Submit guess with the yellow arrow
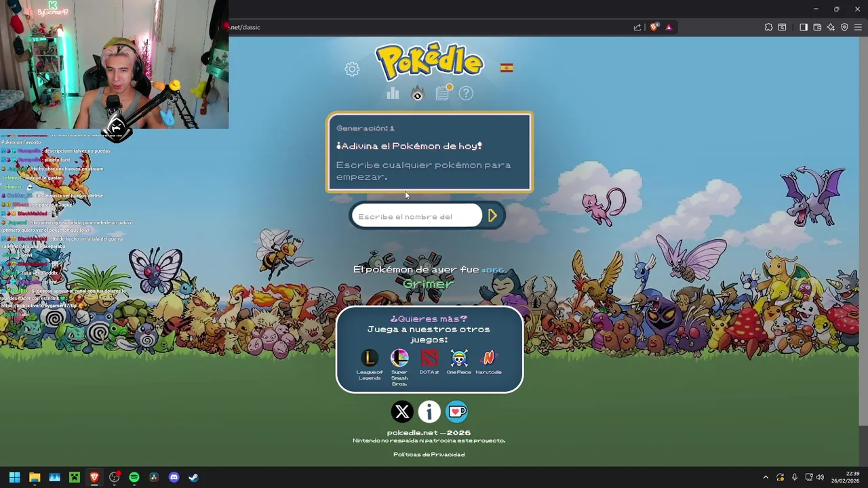The height and width of the screenshot is (488, 868). (493, 216)
